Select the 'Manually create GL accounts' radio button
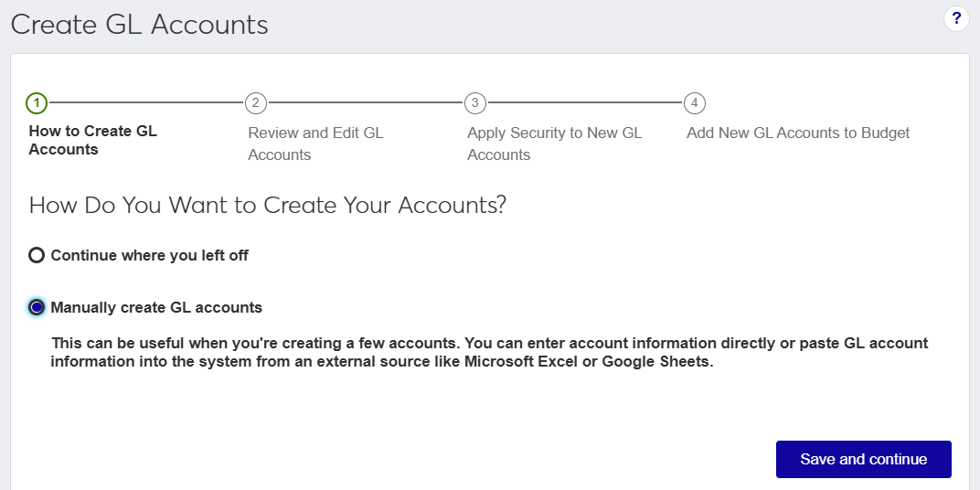This screenshot has width=980, height=490. click(37, 307)
